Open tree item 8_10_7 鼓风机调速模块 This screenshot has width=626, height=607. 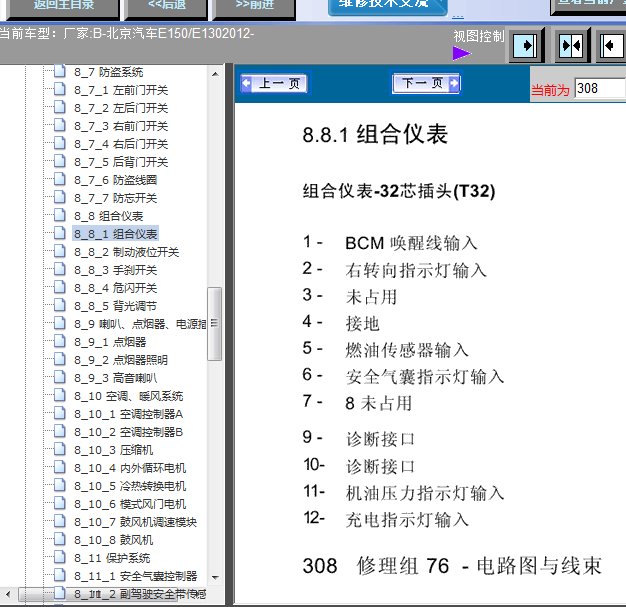coord(135,522)
